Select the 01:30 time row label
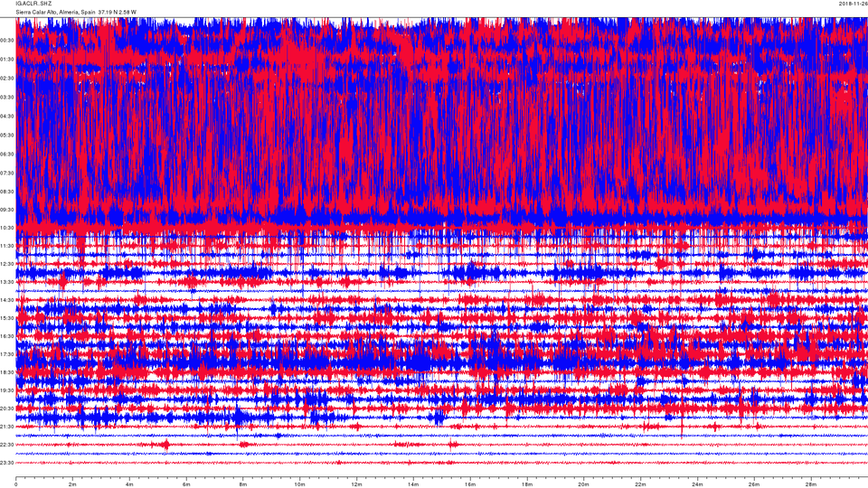This screenshot has width=868, height=488. 7,60
